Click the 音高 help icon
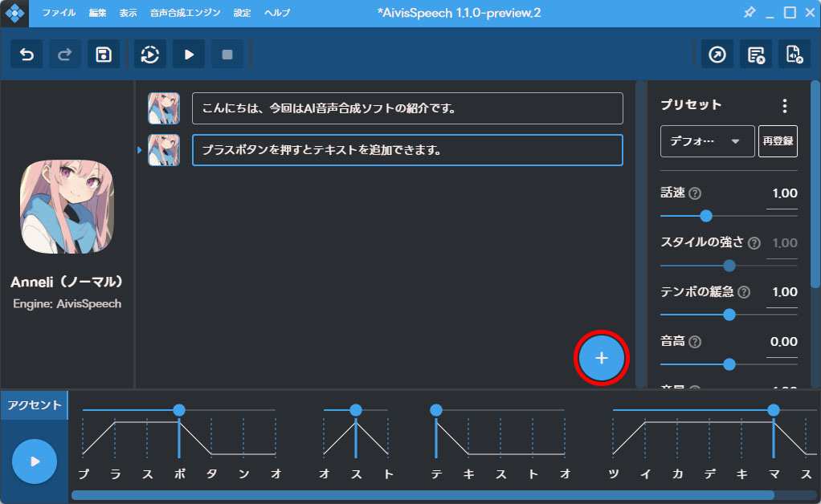The width and height of the screenshot is (821, 504). coord(695,342)
